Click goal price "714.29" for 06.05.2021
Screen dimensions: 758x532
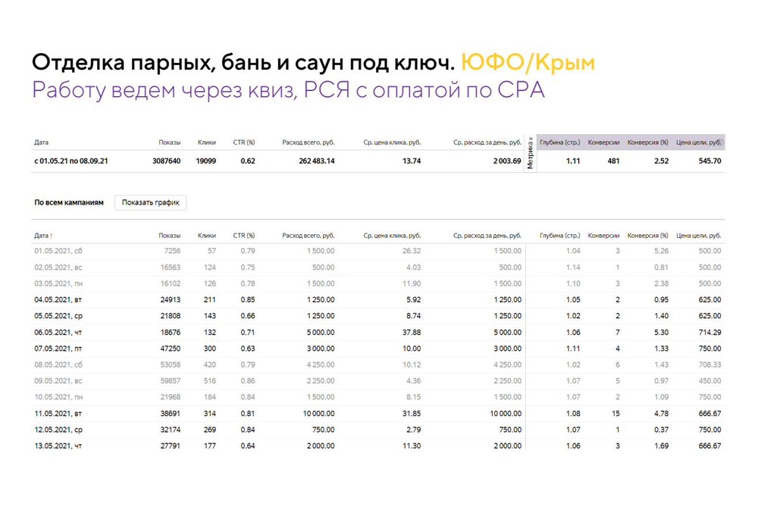[709, 333]
